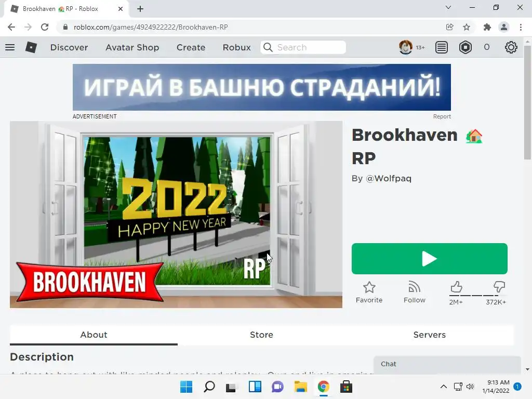Click the Brookhaven 2022 game thumbnail
Image resolution: width=532 pixels, height=399 pixels.
click(176, 215)
